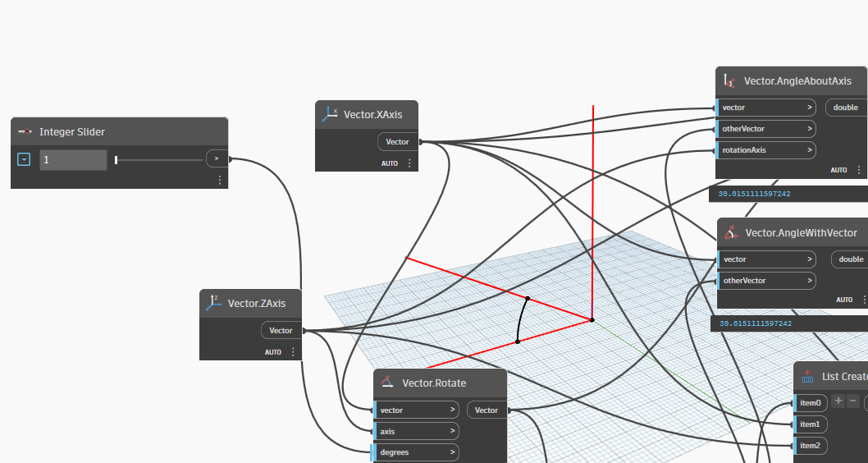Click the degrees input port on Vector.Rotate
Screen dimensions: 868x463
pyautogui.click(x=416, y=452)
